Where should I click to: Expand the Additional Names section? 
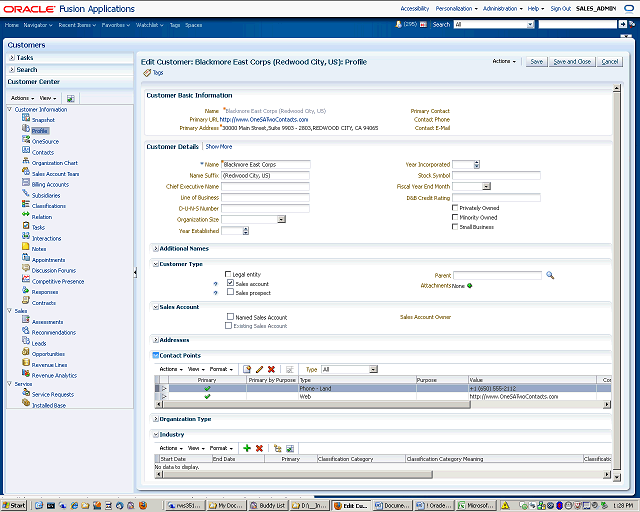coord(155,248)
